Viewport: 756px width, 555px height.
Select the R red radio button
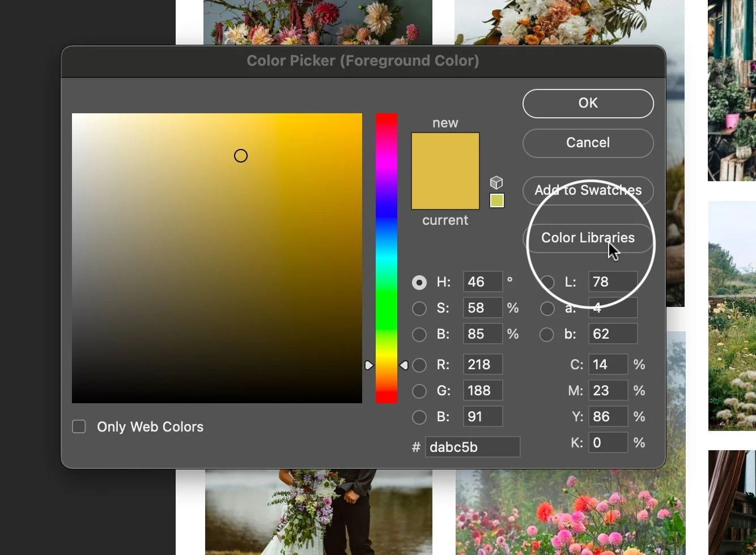pyautogui.click(x=419, y=365)
